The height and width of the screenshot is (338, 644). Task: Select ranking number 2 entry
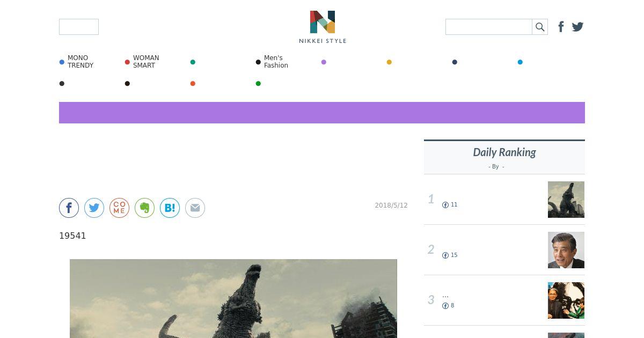(504, 250)
